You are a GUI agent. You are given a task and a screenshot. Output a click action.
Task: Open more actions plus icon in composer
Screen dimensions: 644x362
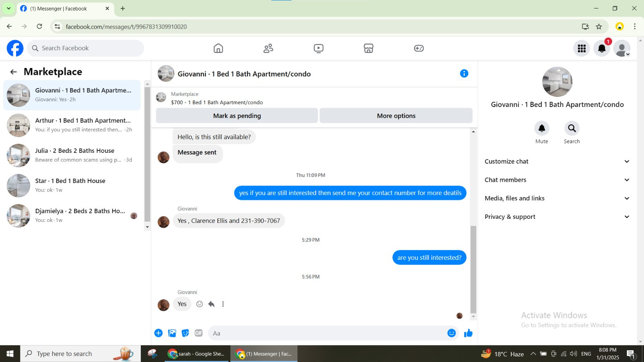(159, 333)
